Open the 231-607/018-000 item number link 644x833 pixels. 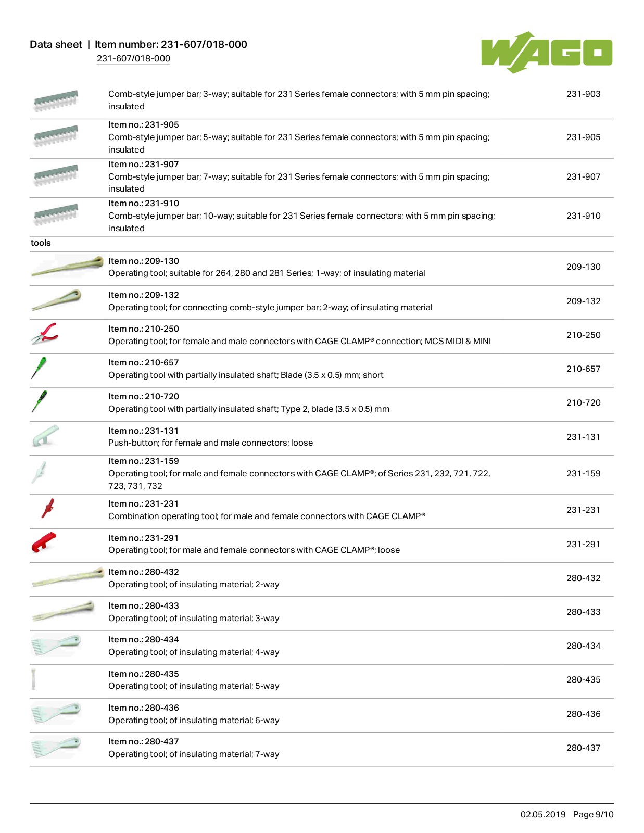click(x=133, y=58)
